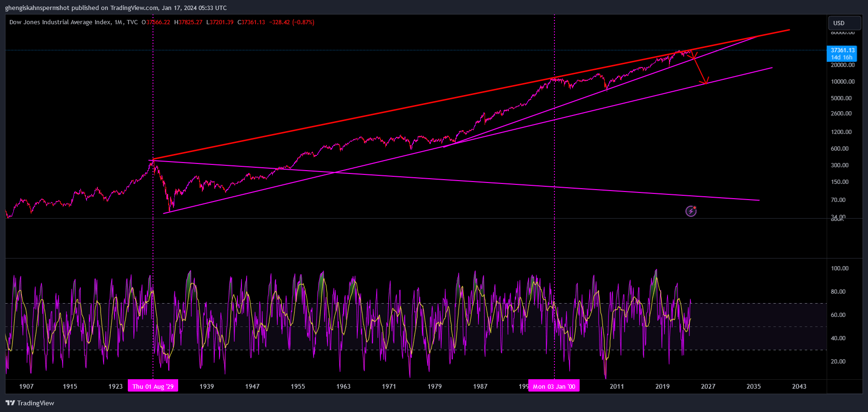Click the oscillator 20.00 axis label
This screenshot has width=868, height=412.
(838, 361)
